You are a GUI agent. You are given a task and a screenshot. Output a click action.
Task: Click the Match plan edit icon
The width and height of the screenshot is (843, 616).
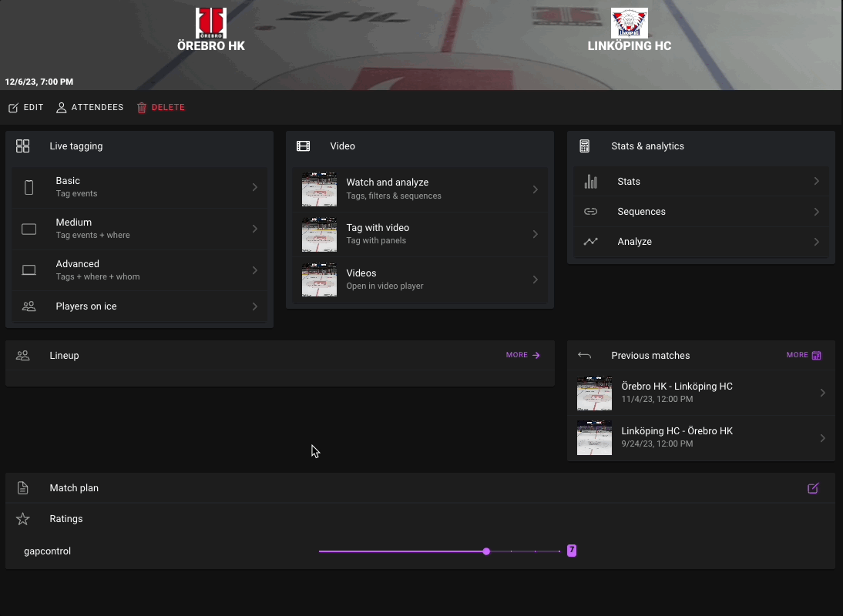pyautogui.click(x=813, y=488)
